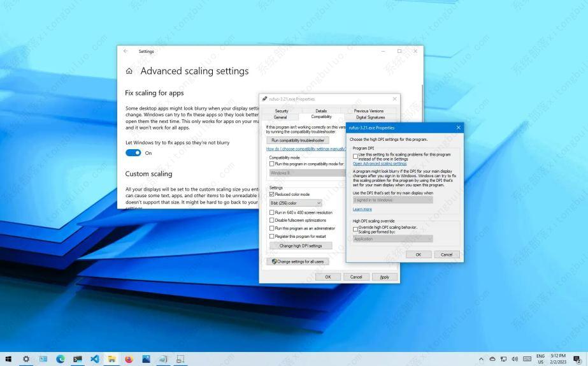The image size is (588, 366).
Task: Check Run this program as an administrator
Action: click(272, 228)
